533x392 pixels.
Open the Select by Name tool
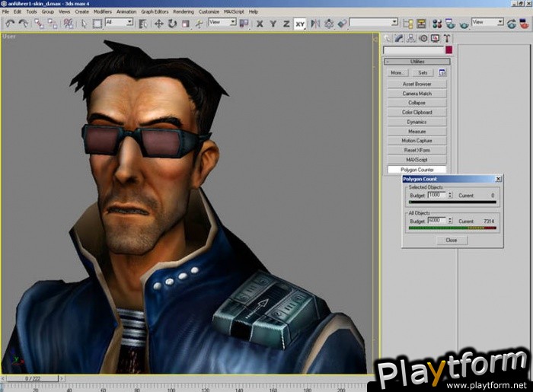[x=143, y=24]
